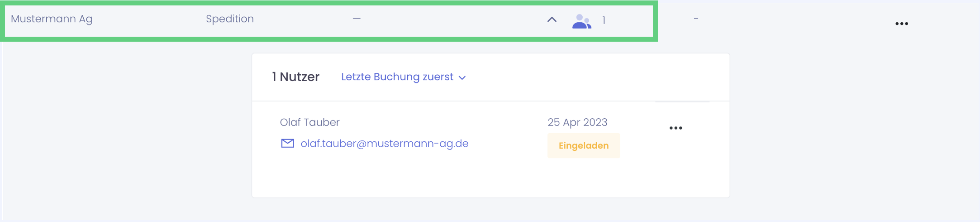Screen dimensions: 980x222
Task: Click the Mustermann Ag company name
Action: tap(52, 19)
